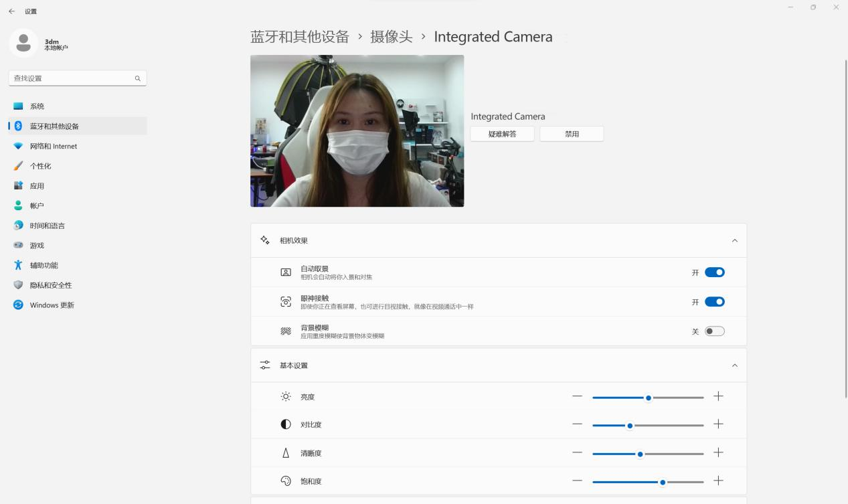This screenshot has width=848, height=504.
Task: Collapse the 基本设置 section
Action: [734, 365]
